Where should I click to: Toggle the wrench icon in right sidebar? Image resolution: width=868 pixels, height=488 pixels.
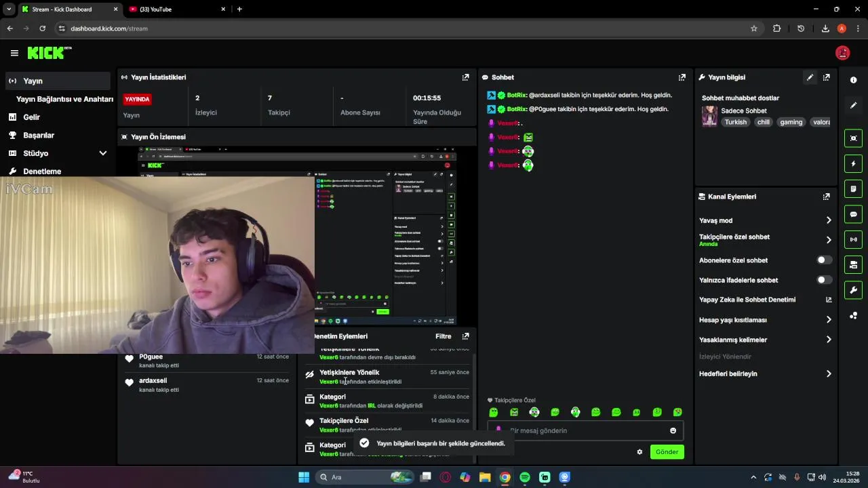pos(853,290)
